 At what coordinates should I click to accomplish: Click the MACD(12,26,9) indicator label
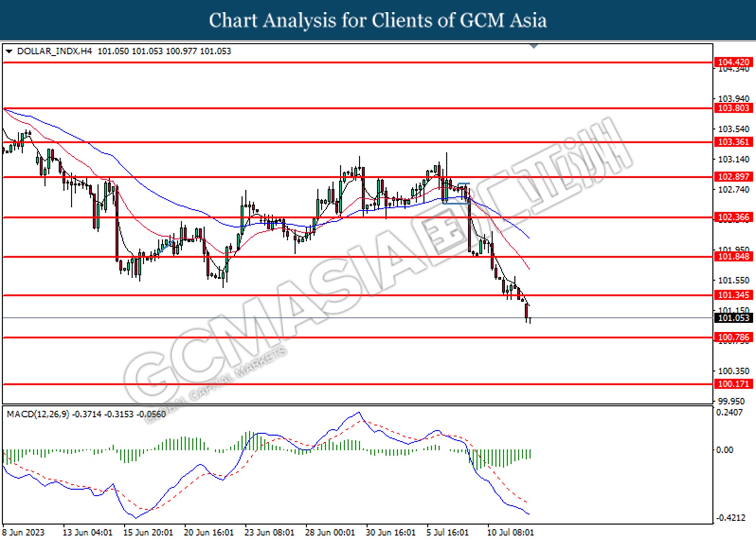(38, 414)
